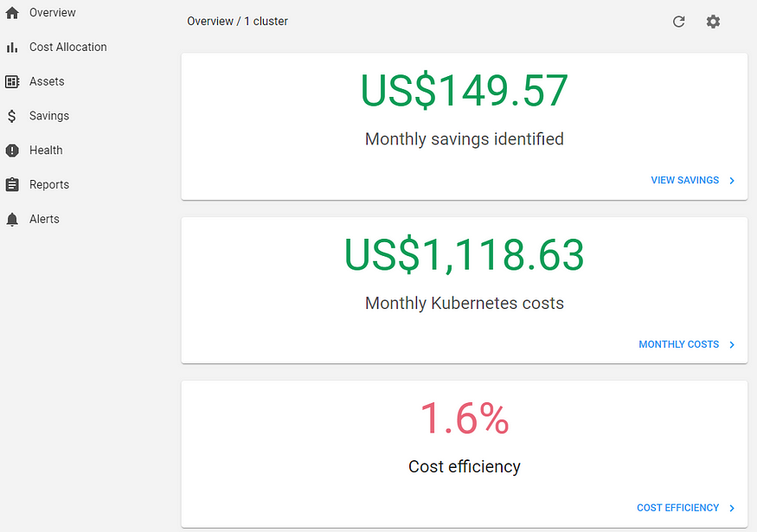Open the Assets section
This screenshot has height=532, width=757.
(47, 81)
